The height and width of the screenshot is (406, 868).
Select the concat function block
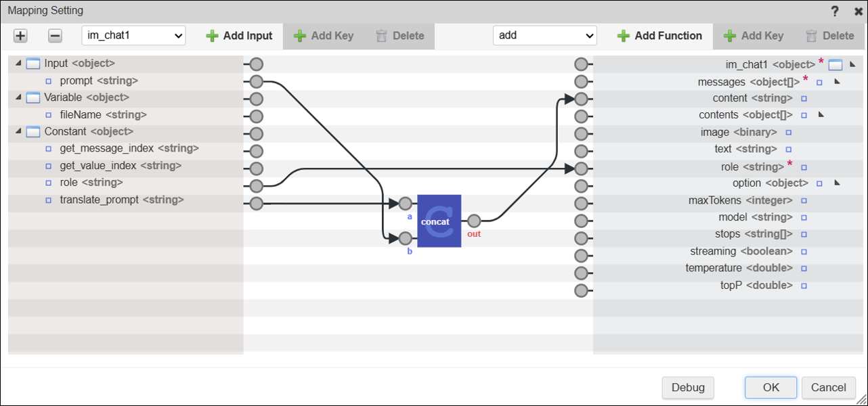439,221
